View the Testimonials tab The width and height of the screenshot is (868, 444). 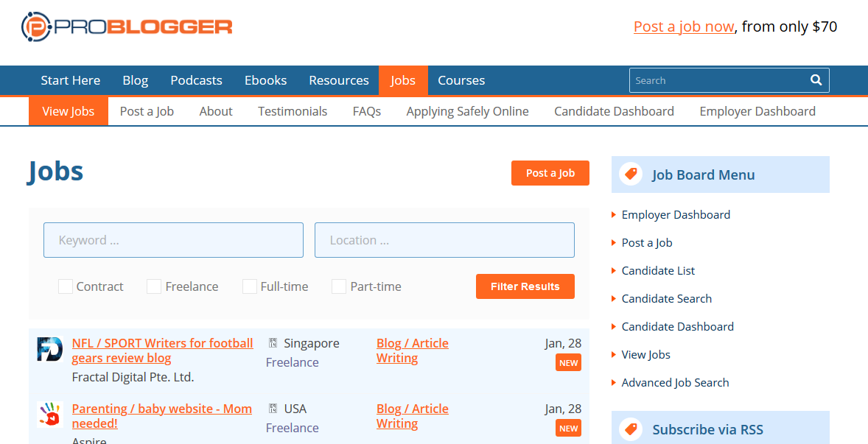point(293,111)
